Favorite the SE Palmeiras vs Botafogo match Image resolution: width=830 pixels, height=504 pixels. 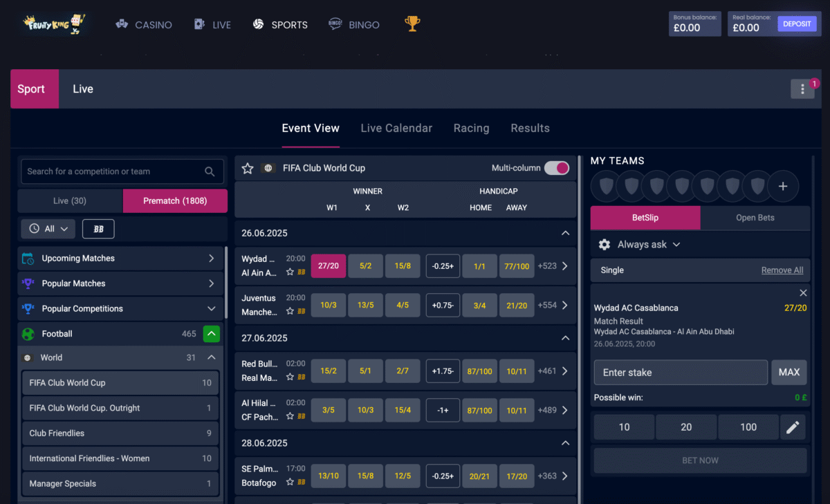(x=290, y=483)
